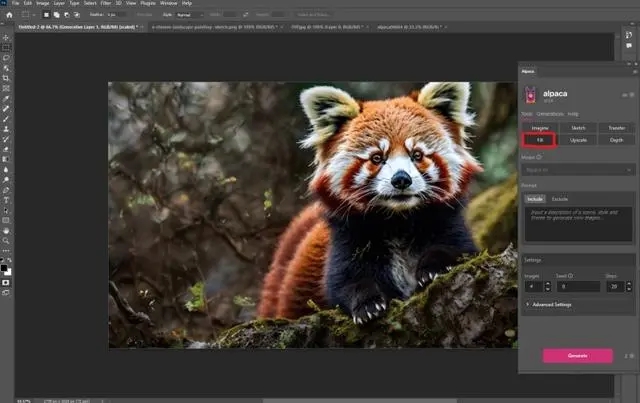Image resolution: width=640 pixels, height=403 pixels.
Task: Click the background color swatch
Action: pyautogui.click(x=9, y=272)
